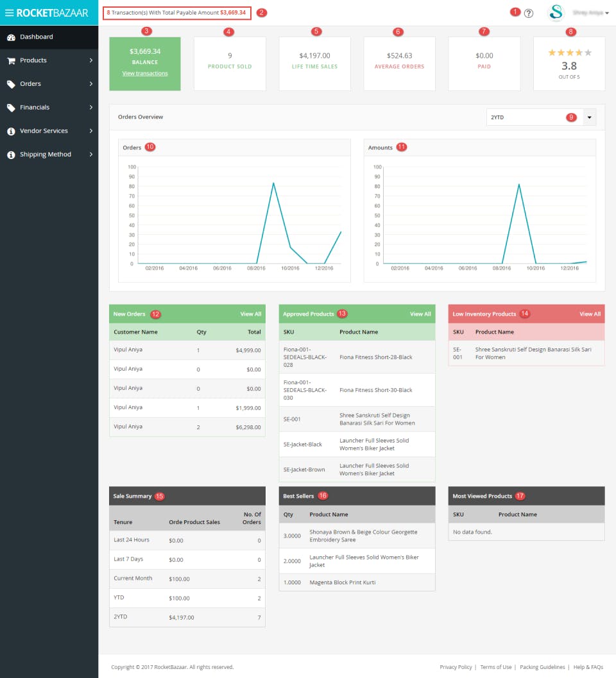The image size is (616, 678).
Task: Expand the Products submenu chevron
Action: click(91, 60)
